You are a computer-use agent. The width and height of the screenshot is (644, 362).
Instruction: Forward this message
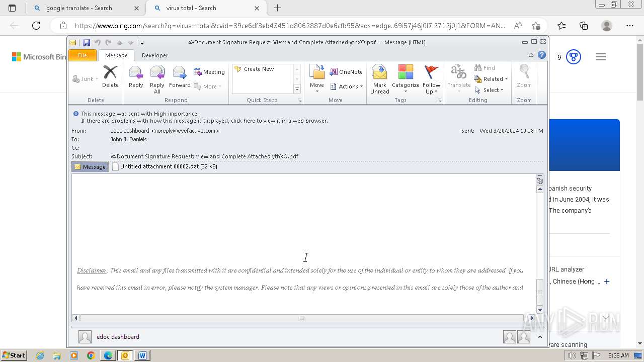click(x=180, y=77)
